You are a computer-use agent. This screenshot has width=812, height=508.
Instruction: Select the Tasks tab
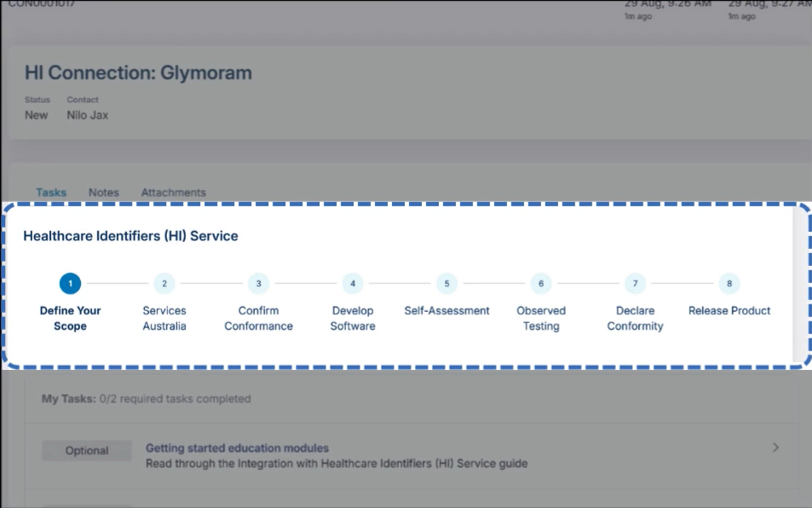(x=51, y=192)
